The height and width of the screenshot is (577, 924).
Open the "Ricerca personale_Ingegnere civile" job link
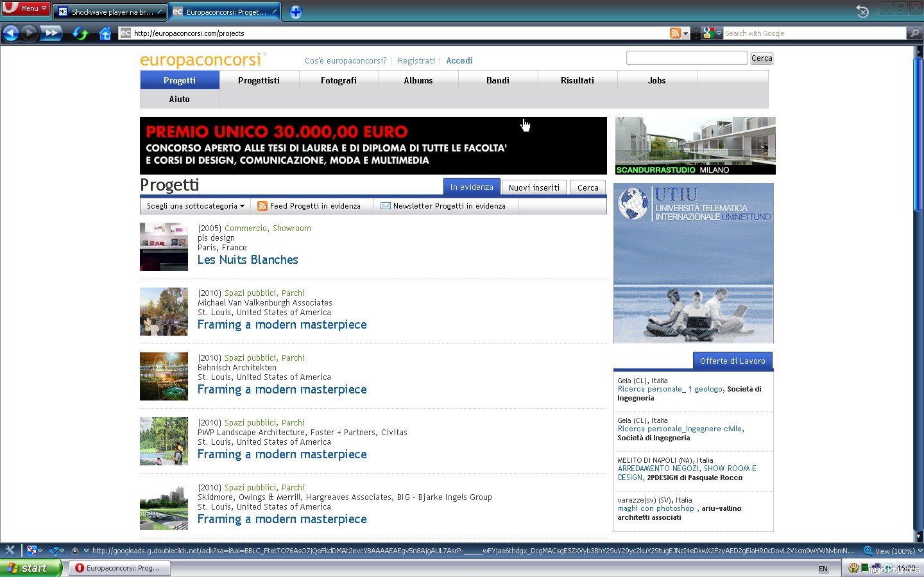(x=681, y=429)
